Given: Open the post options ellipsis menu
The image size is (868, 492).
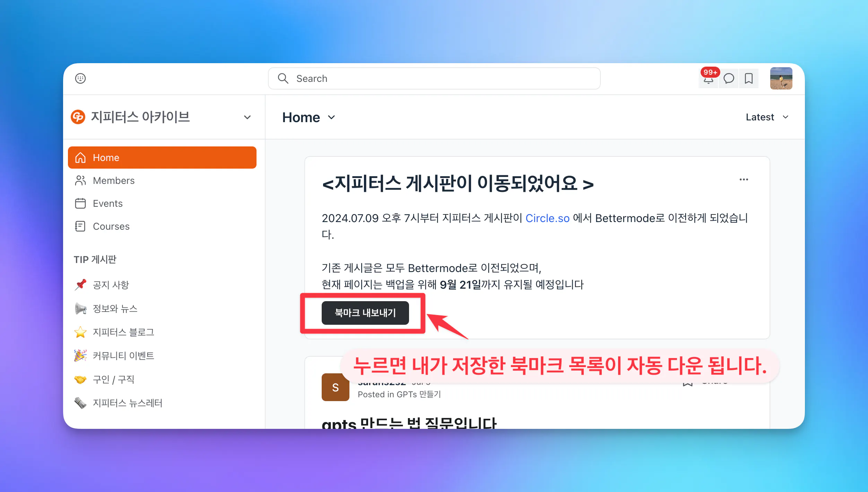Looking at the screenshot, I should point(744,179).
